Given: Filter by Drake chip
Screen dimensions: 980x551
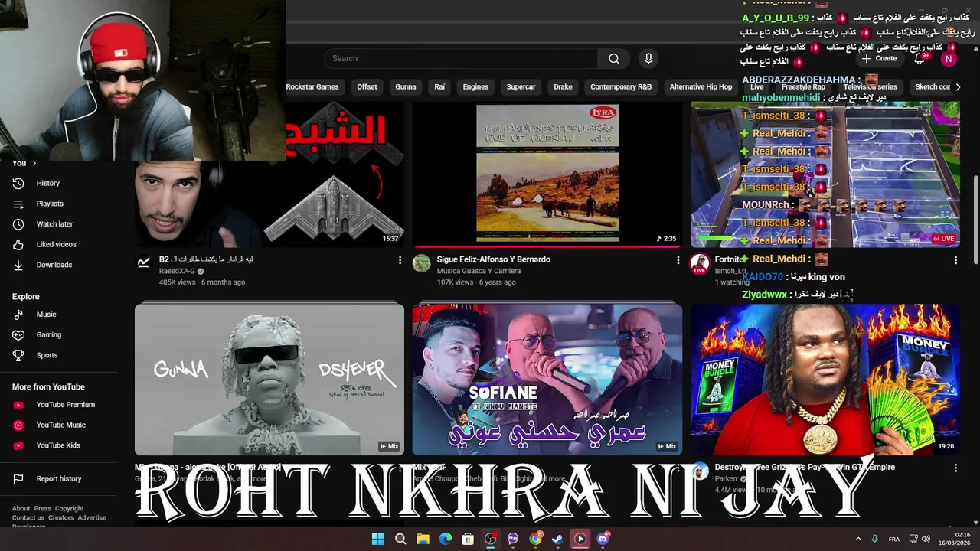Looking at the screenshot, I should (563, 87).
